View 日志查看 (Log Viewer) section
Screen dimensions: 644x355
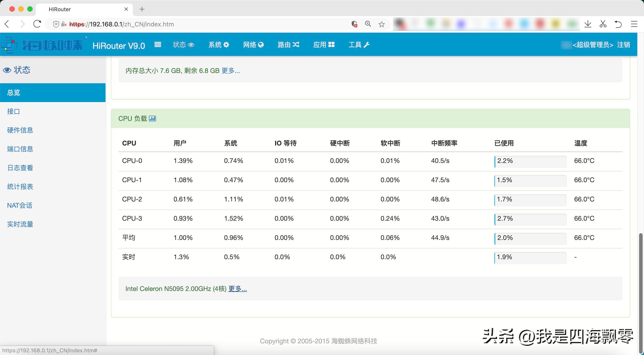[x=20, y=167]
